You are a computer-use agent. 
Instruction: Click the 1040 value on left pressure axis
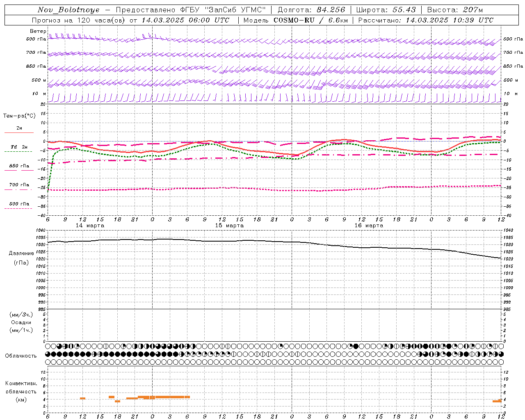click(x=41, y=231)
